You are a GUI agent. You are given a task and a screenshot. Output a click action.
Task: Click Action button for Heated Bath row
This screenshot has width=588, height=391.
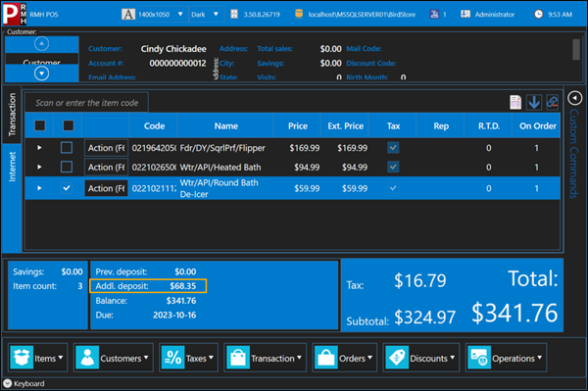106,167
